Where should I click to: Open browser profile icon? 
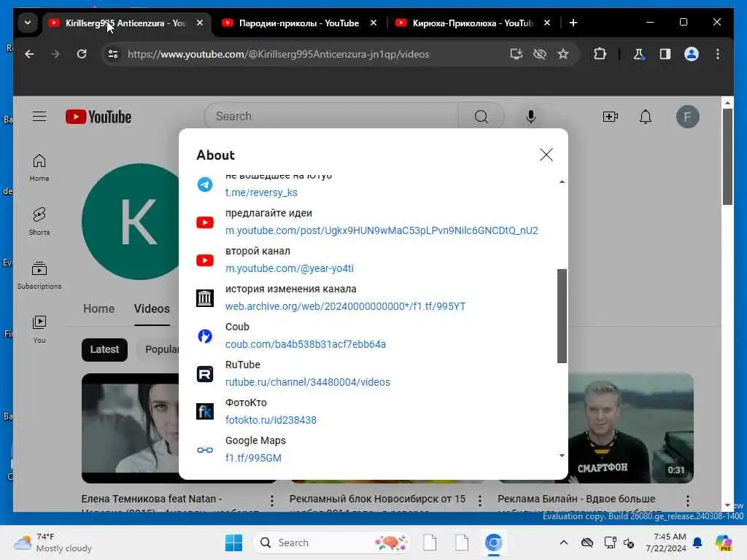coord(692,54)
